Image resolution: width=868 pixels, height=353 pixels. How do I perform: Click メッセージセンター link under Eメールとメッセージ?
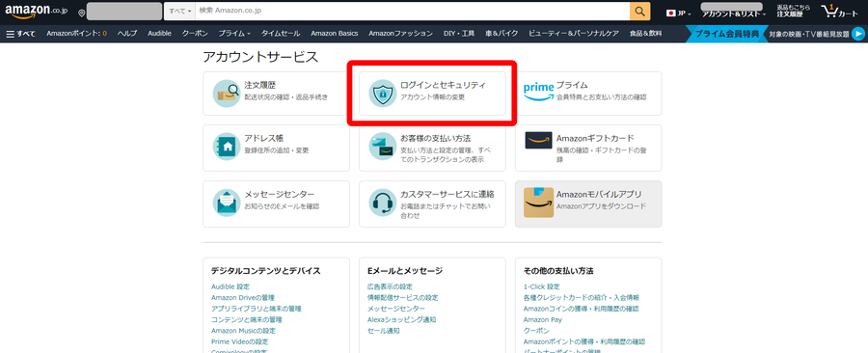[x=395, y=309]
